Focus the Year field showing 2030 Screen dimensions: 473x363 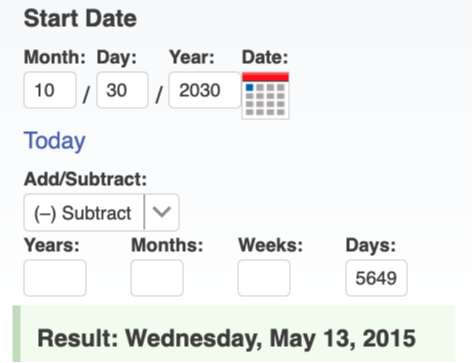(x=205, y=90)
